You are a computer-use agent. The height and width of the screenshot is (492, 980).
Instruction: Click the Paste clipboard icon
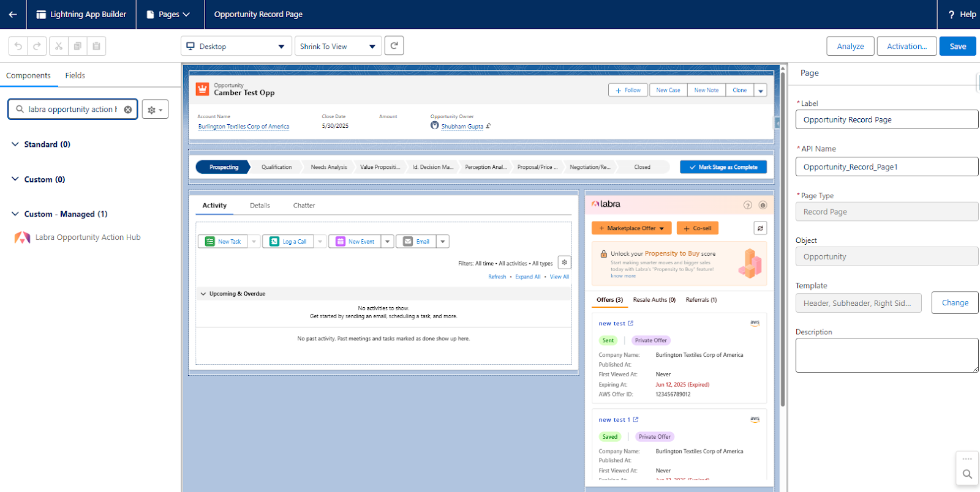[x=97, y=46]
